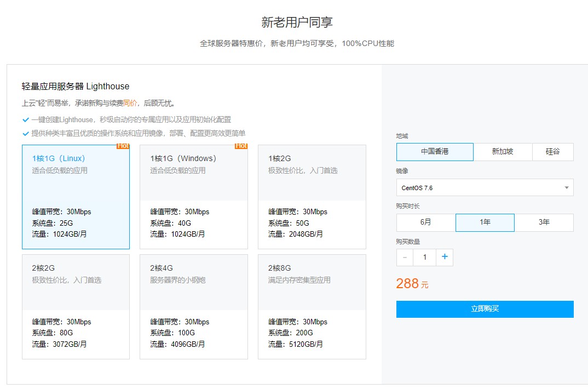Screen dimensions: 588x389
Task: Click the 流量: 3072GB/月 text
Action: (59, 345)
